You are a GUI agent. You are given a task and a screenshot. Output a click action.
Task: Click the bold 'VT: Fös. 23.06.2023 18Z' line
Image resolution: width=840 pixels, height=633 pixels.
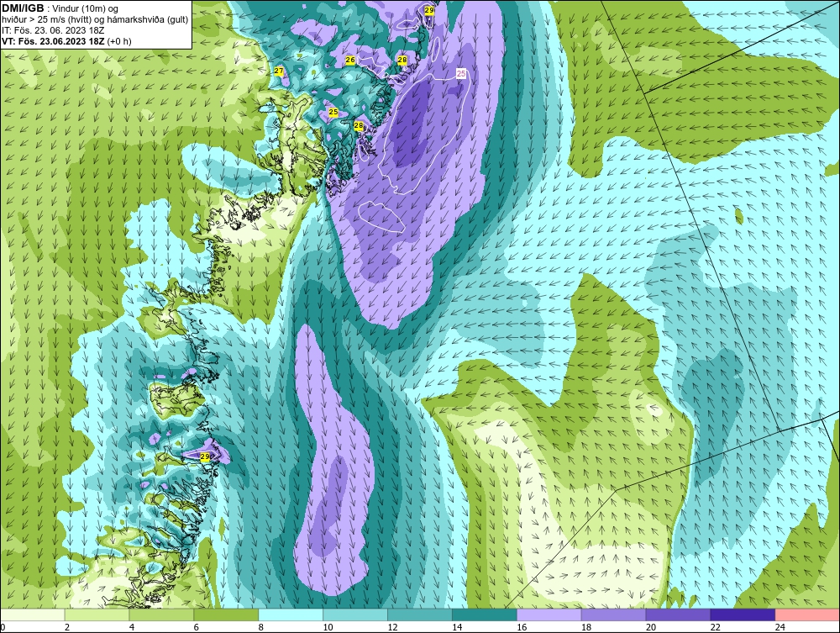54,41
